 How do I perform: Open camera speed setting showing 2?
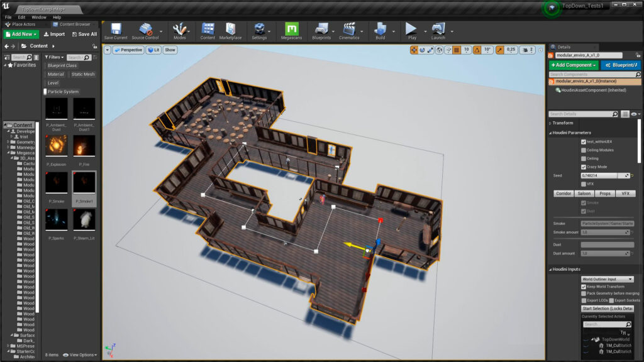pyautogui.click(x=528, y=50)
